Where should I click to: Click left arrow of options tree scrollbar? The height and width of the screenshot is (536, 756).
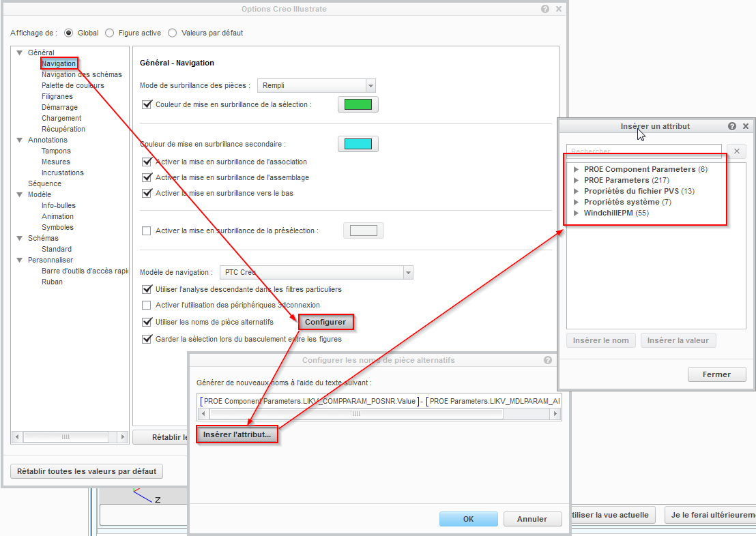pos(17,436)
